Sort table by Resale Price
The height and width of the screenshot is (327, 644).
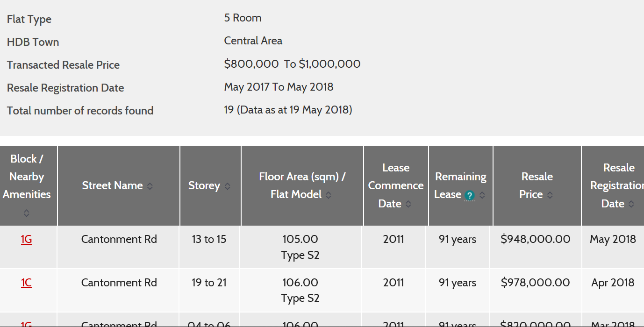[x=550, y=195]
